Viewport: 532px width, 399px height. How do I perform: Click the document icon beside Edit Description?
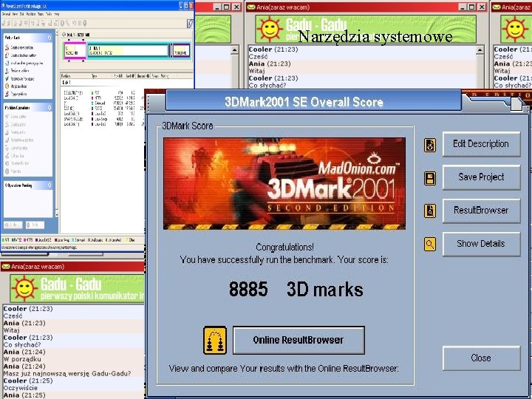pos(430,146)
